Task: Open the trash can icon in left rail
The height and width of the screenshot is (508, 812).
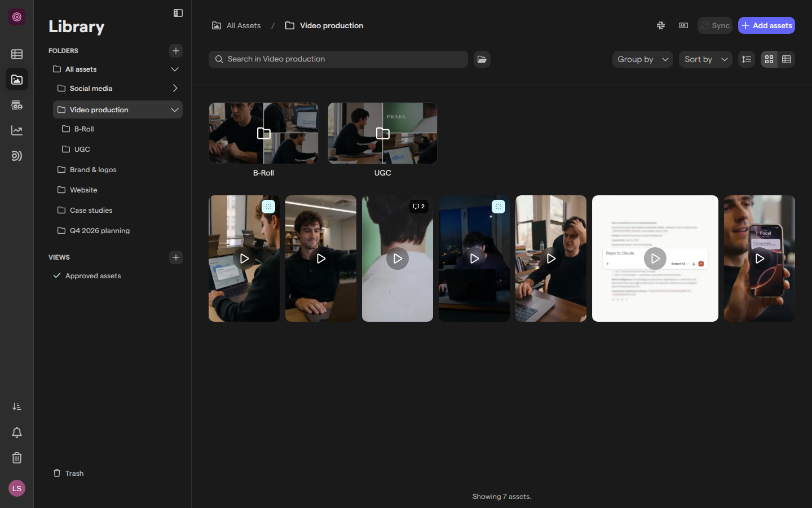Action: pos(17,458)
